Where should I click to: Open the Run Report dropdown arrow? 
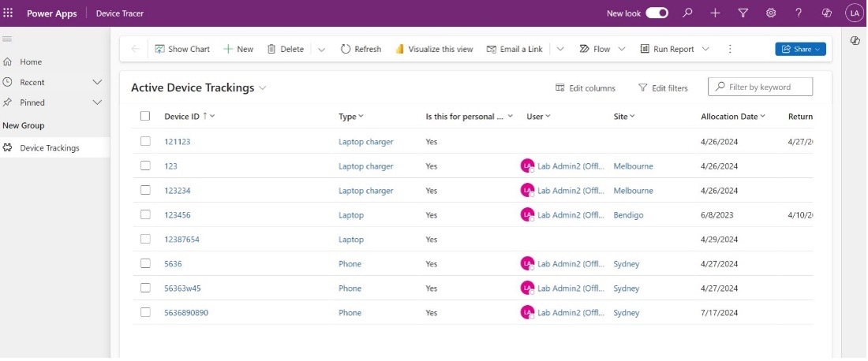(705, 49)
